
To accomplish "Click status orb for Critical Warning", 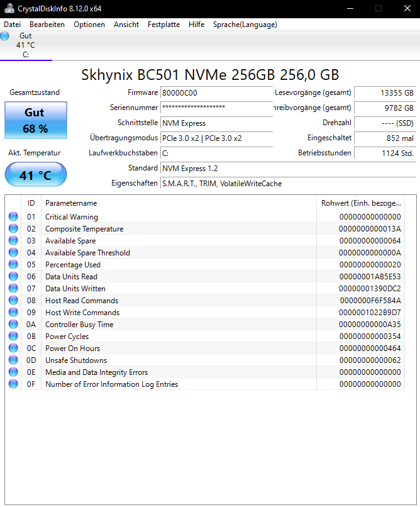I will click(13, 216).
